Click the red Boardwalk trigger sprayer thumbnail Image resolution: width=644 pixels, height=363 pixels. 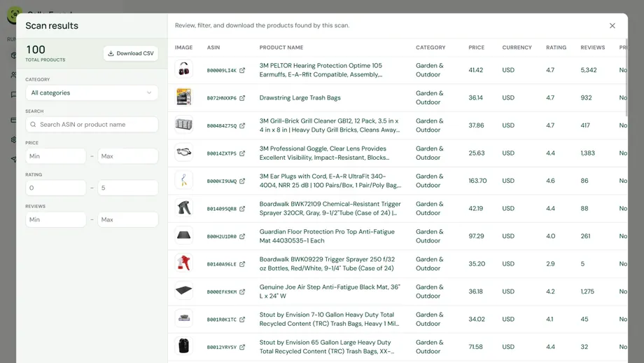(183, 263)
